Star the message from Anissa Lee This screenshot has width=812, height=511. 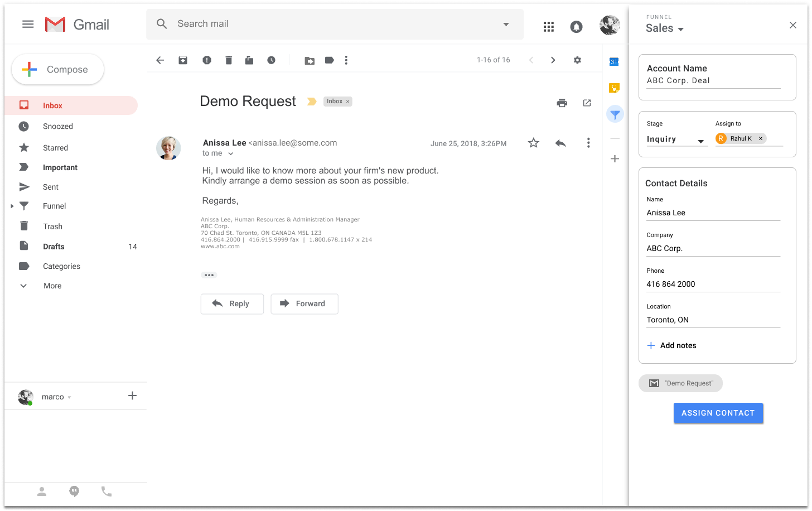tap(533, 143)
